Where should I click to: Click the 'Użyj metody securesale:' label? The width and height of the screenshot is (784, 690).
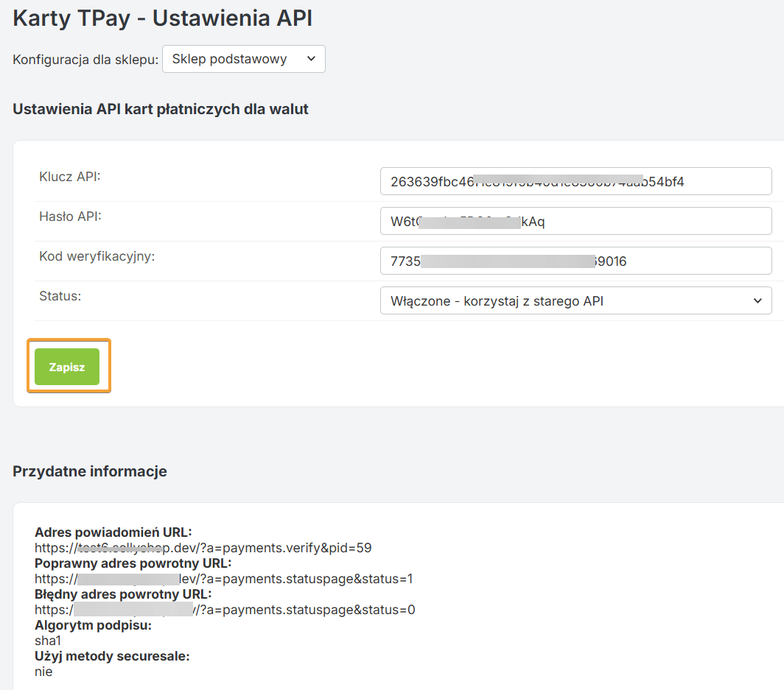point(112,656)
